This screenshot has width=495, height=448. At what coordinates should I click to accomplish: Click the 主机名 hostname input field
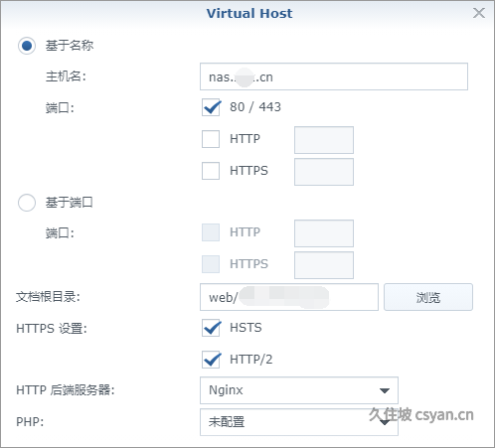click(334, 76)
